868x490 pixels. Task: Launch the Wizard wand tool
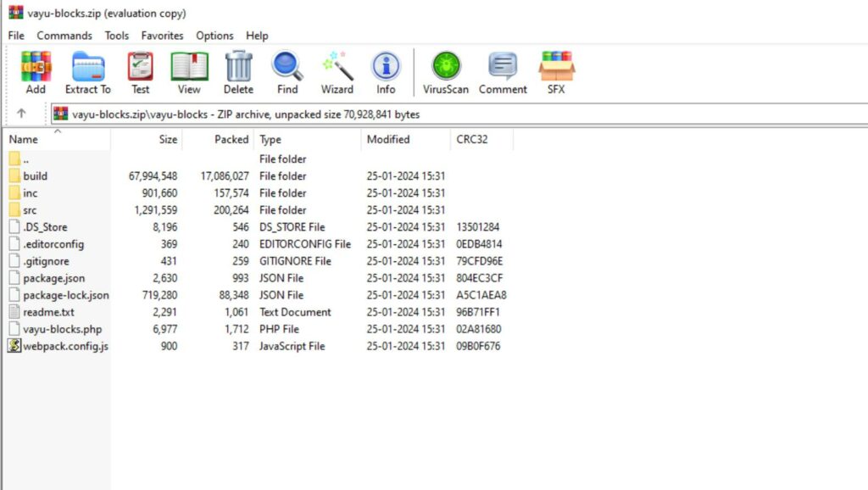pyautogui.click(x=337, y=72)
